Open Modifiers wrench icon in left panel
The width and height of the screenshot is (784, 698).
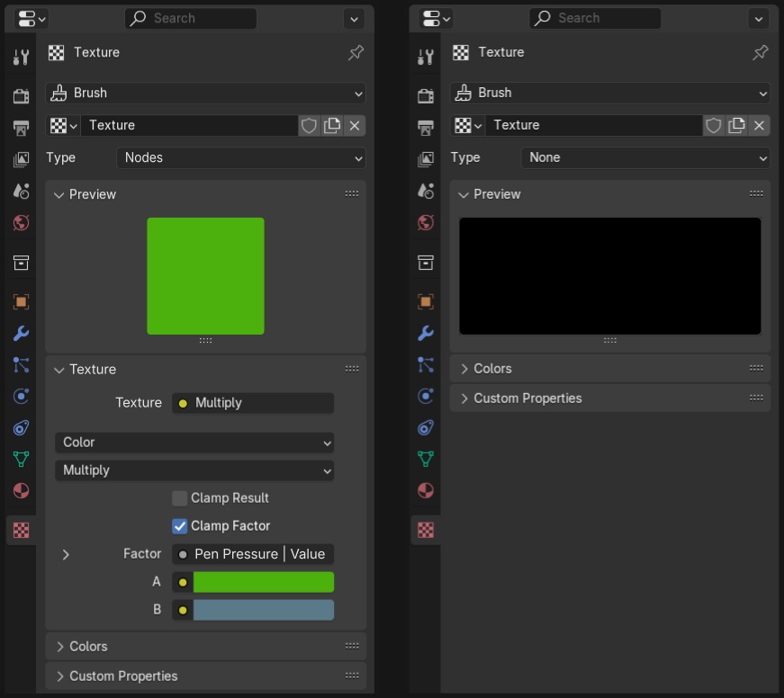coord(21,333)
